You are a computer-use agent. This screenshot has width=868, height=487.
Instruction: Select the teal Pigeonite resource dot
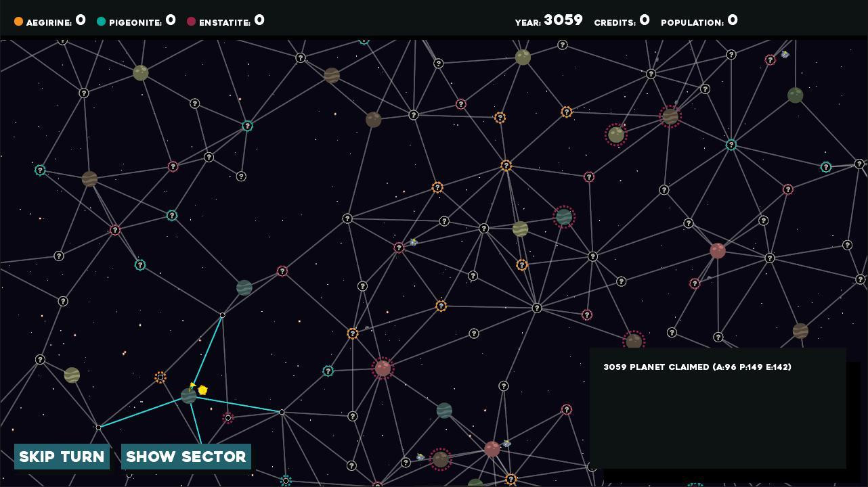pyautogui.click(x=102, y=22)
